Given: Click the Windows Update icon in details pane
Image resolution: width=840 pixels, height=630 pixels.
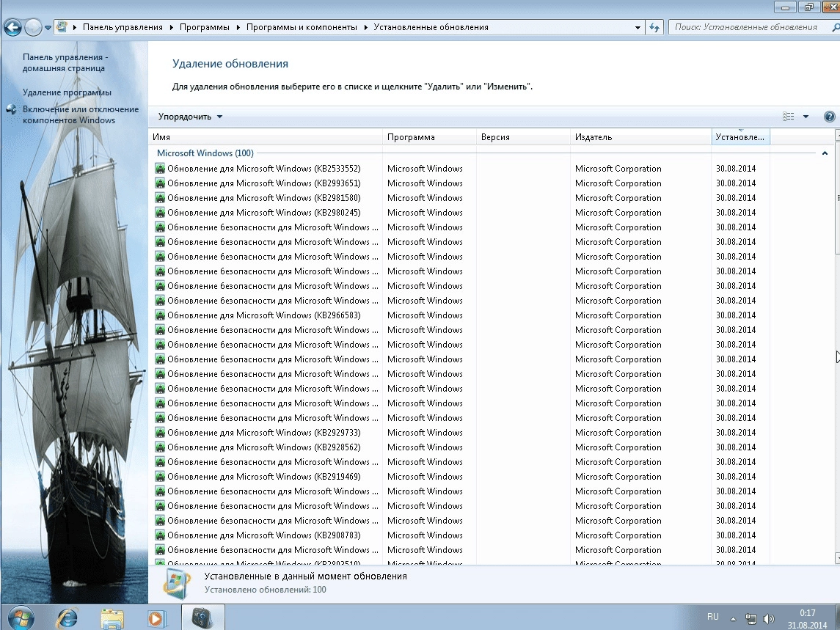Looking at the screenshot, I should point(177,583).
